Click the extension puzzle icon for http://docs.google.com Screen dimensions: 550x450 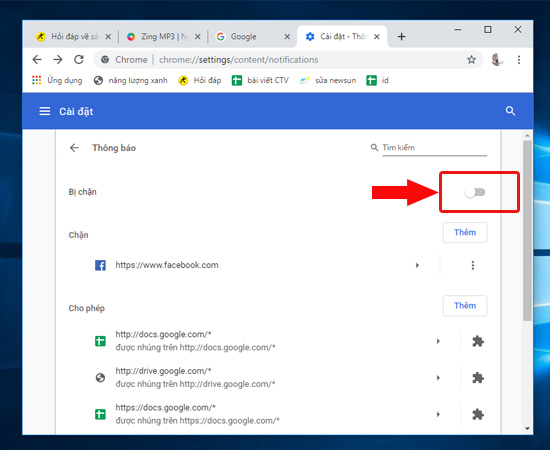(x=478, y=341)
